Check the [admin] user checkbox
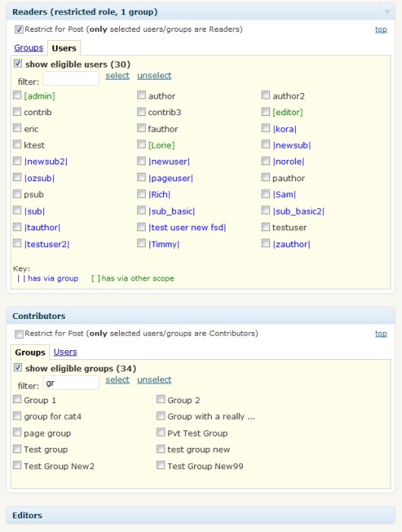The width and height of the screenshot is (402, 532). pyautogui.click(x=17, y=95)
